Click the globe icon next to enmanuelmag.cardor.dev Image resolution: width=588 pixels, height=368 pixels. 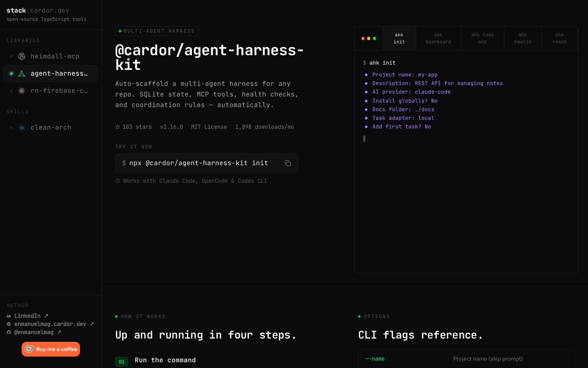[x=9, y=324]
